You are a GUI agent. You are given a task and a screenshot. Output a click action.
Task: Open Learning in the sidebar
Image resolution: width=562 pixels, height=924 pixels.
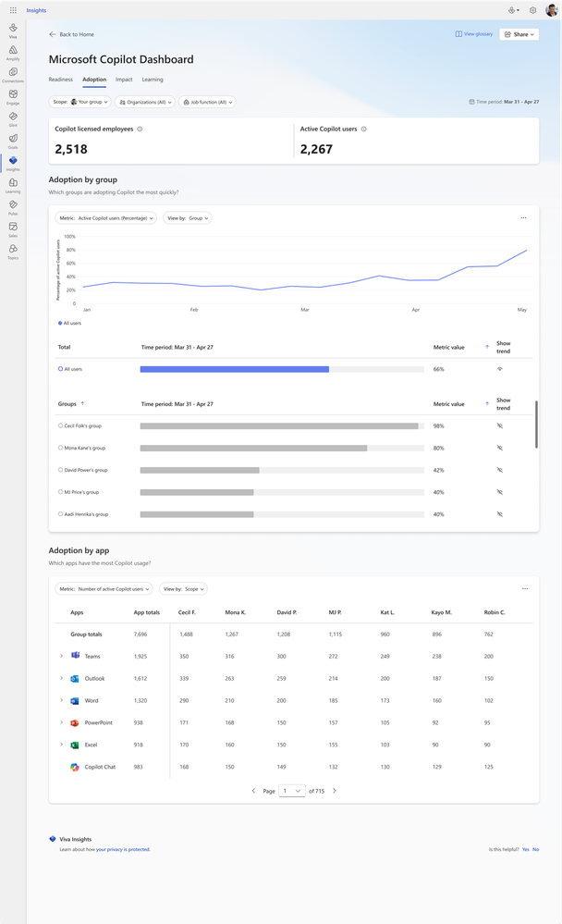click(x=13, y=186)
